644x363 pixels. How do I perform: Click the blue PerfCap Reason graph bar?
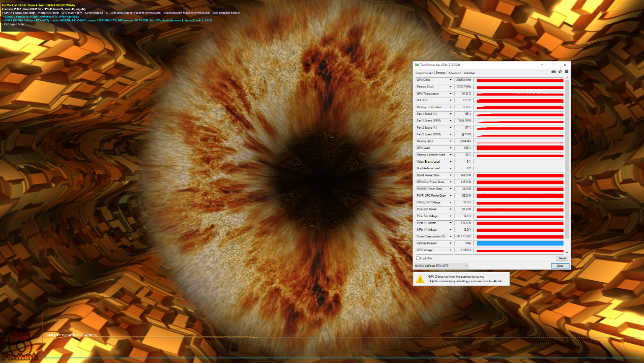pos(520,244)
